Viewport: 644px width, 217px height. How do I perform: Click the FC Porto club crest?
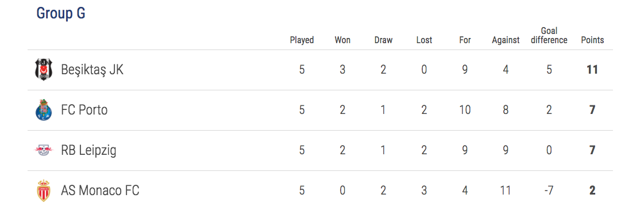click(44, 110)
